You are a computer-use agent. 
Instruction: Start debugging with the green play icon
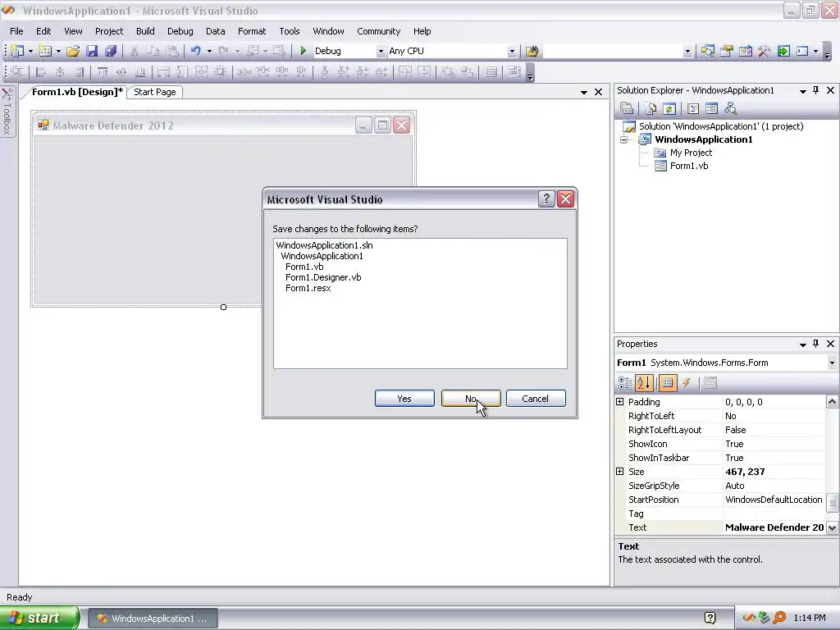pyautogui.click(x=304, y=51)
